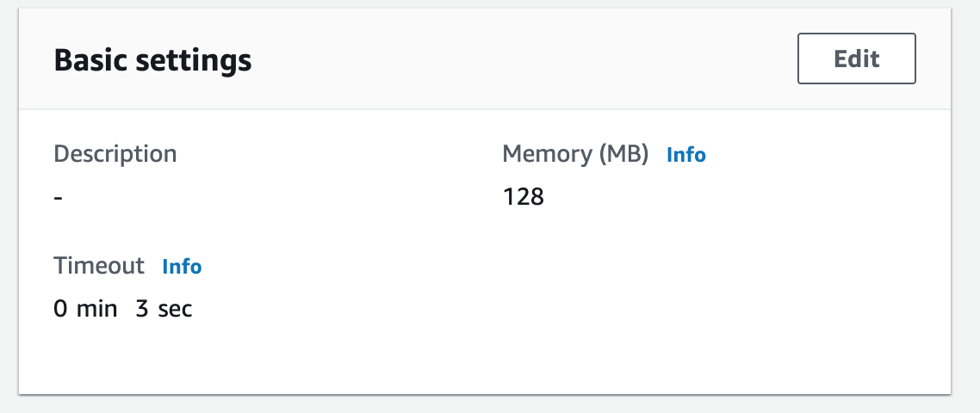
Task: Select the Basic settings heading
Action: [x=152, y=60]
